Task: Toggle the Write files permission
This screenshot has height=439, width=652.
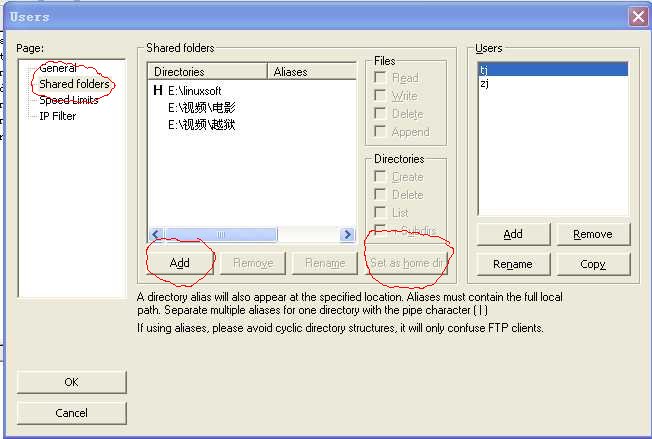Action: pos(380,96)
